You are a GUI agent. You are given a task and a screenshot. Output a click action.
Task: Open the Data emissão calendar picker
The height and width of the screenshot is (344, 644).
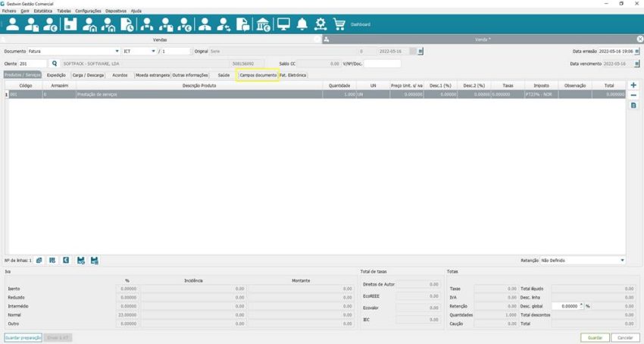639,51
